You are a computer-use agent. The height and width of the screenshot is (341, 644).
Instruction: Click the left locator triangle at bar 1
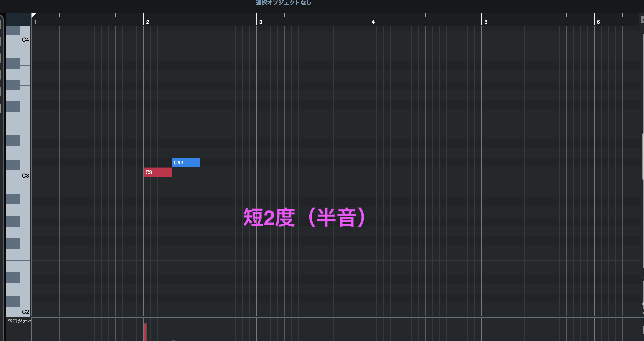[x=33, y=15]
